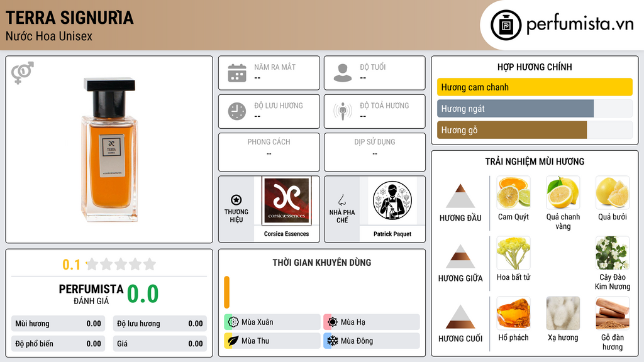
Task: Click the Mùa Hạ sun icon
Action: click(333, 322)
